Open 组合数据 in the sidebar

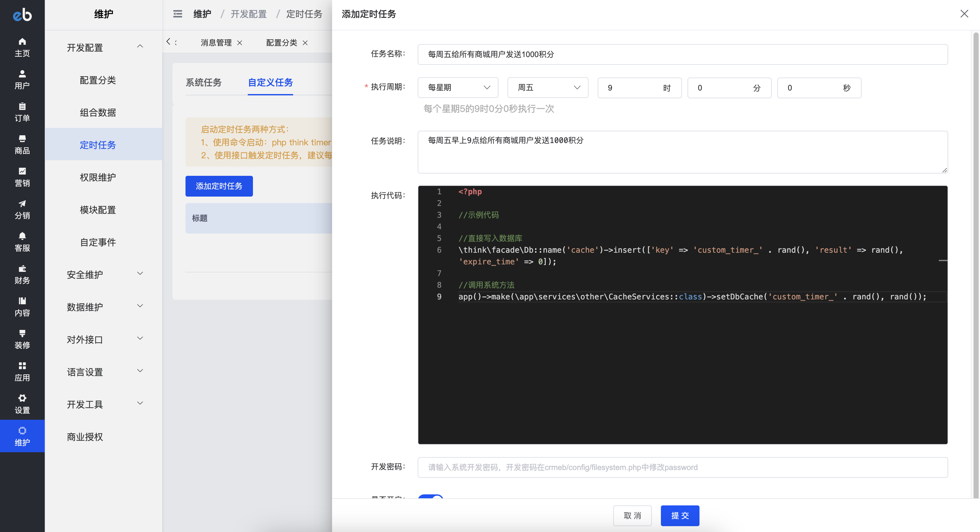pos(98,112)
